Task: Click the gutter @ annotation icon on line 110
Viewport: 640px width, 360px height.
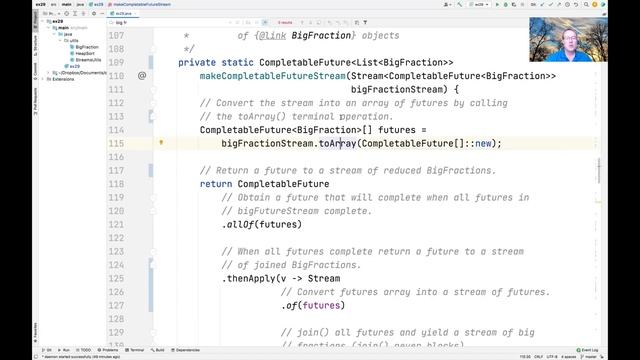Action: (142, 76)
